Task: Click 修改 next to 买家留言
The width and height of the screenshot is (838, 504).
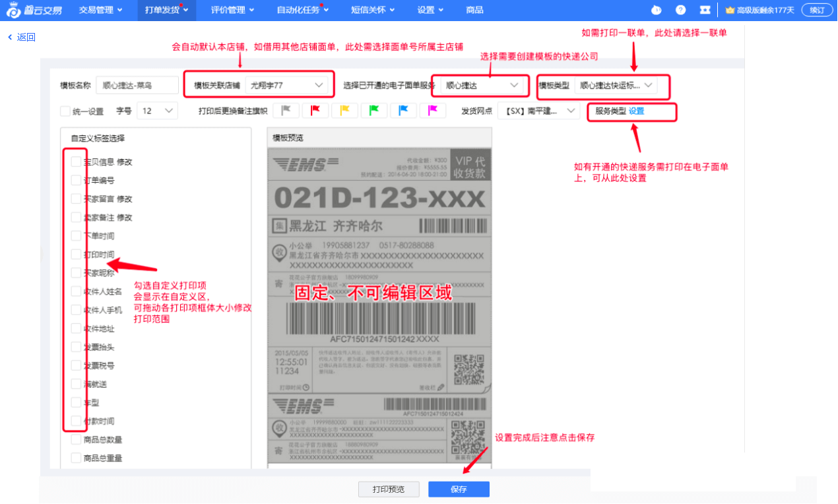Action: (125, 199)
